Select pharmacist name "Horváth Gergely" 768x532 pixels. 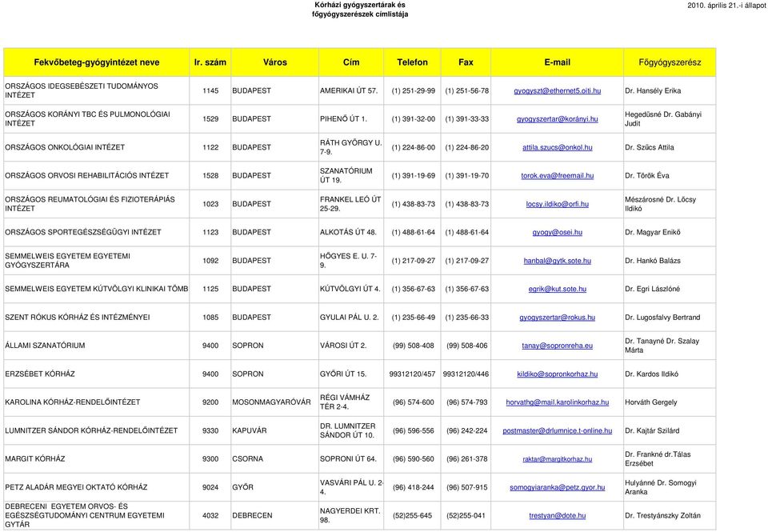click(651, 402)
